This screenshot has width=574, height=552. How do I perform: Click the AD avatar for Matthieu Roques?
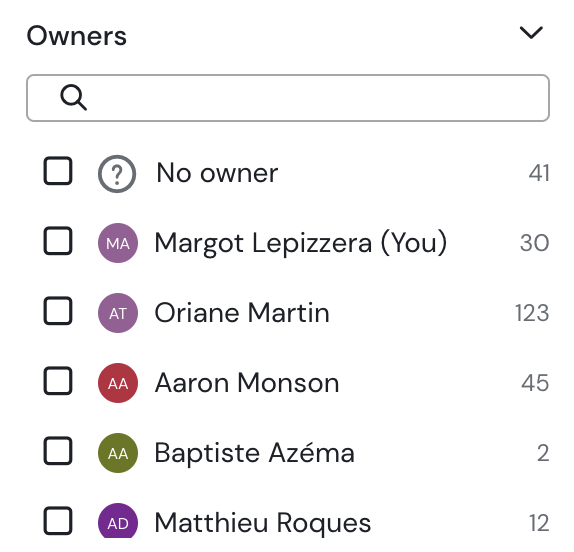[118, 521]
